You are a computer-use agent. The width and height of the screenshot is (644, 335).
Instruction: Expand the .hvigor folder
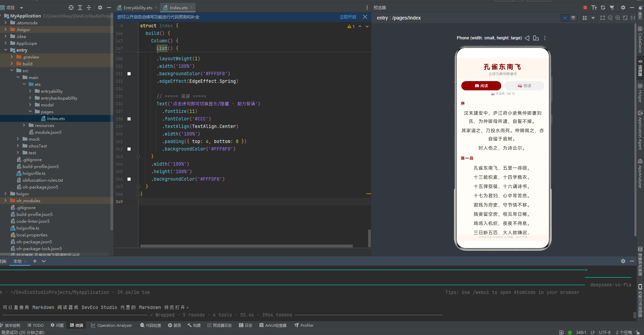[x=5, y=29]
